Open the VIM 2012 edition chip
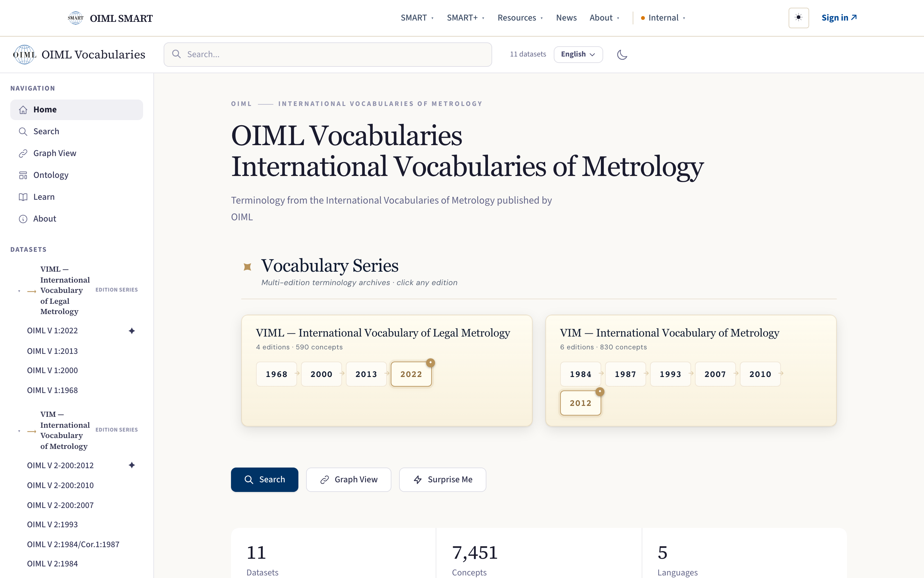Screen dimensions: 924x578 580,403
